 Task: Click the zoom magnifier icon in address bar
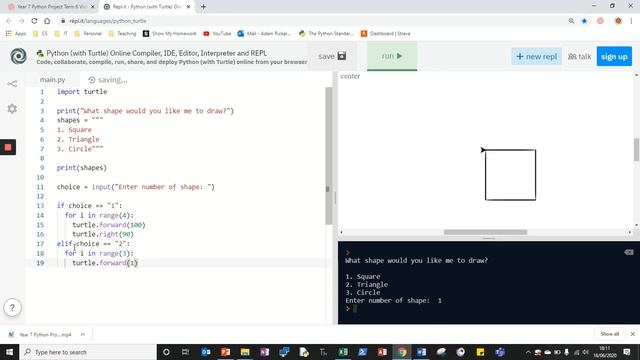(x=571, y=21)
